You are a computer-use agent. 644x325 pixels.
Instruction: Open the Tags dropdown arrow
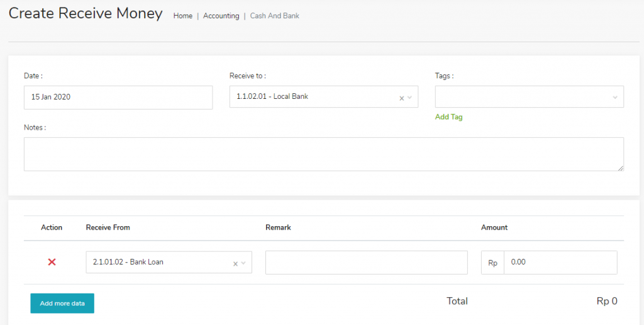pos(615,98)
